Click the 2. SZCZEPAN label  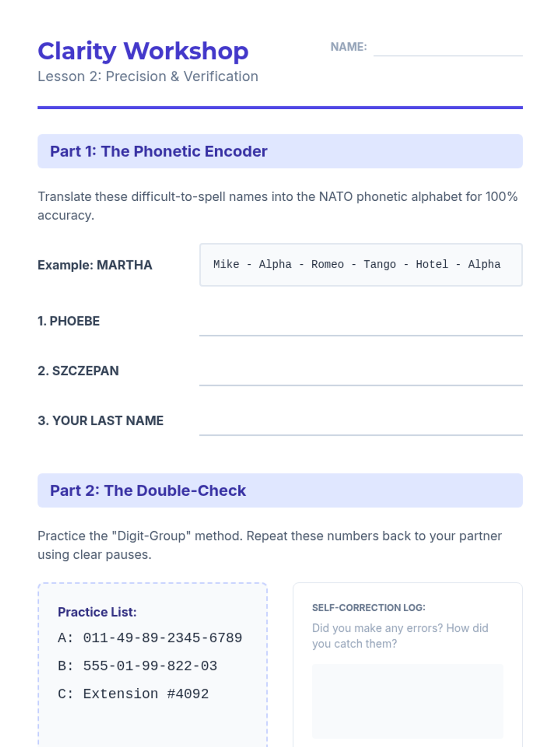pos(78,371)
